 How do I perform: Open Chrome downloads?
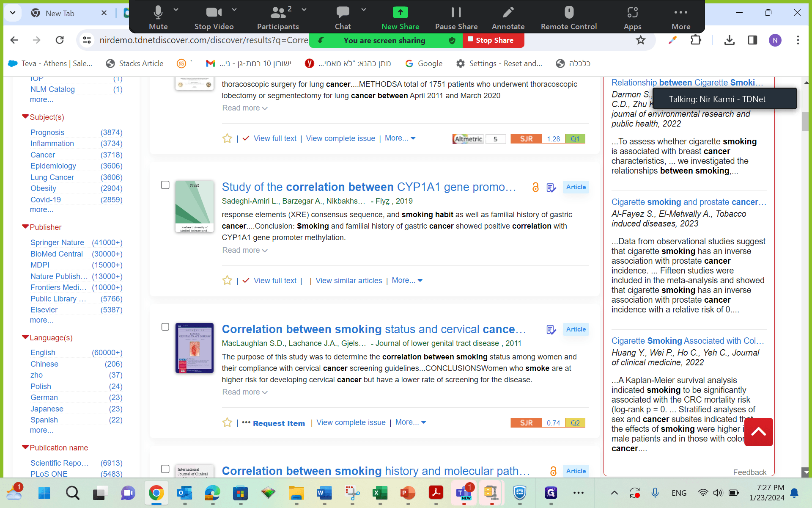tap(729, 40)
